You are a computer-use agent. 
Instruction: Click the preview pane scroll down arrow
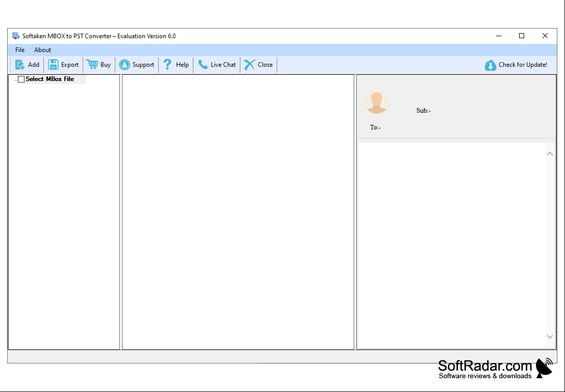point(550,337)
